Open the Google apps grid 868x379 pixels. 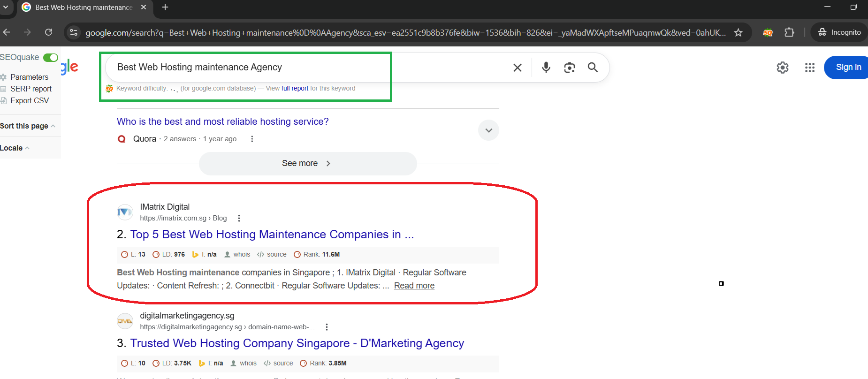[809, 68]
